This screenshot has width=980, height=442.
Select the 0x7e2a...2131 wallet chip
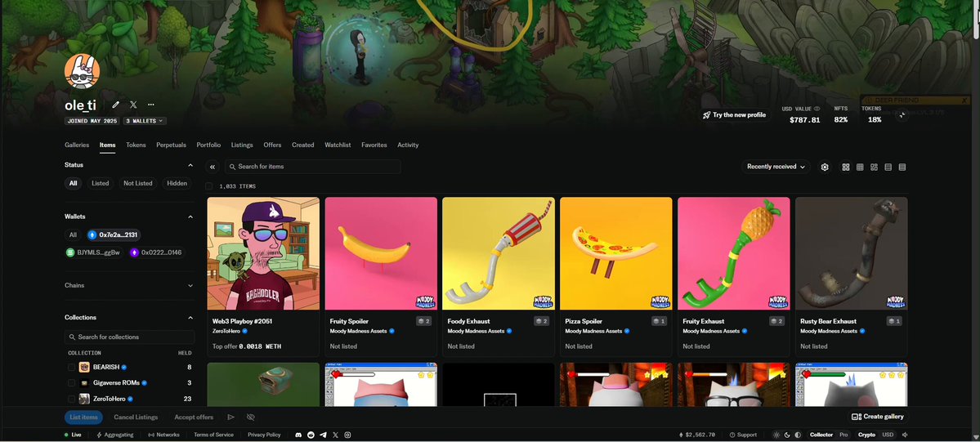(113, 235)
